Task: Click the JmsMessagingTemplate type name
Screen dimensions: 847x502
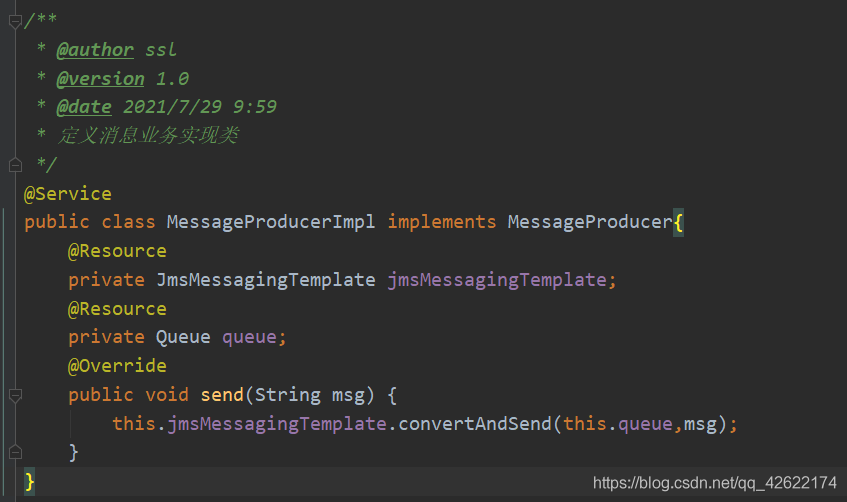Action: (x=265, y=280)
